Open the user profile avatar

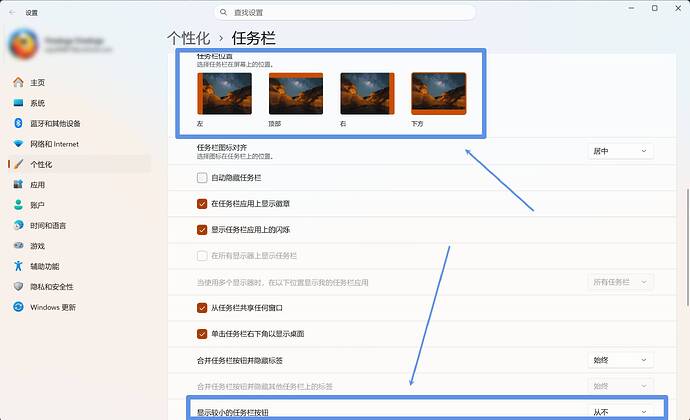coord(23,44)
